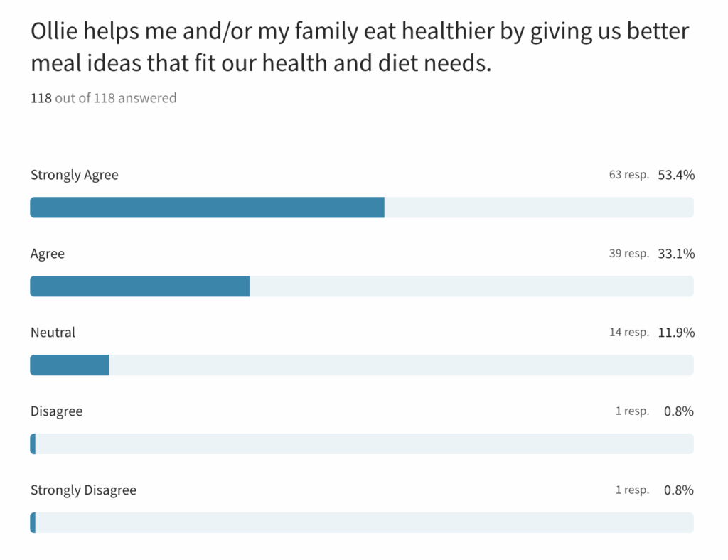Select the "Agree" answer label

point(48,254)
